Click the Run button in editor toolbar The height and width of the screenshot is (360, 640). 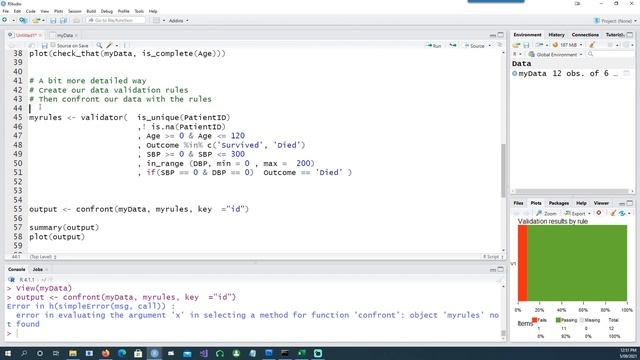tap(433, 46)
